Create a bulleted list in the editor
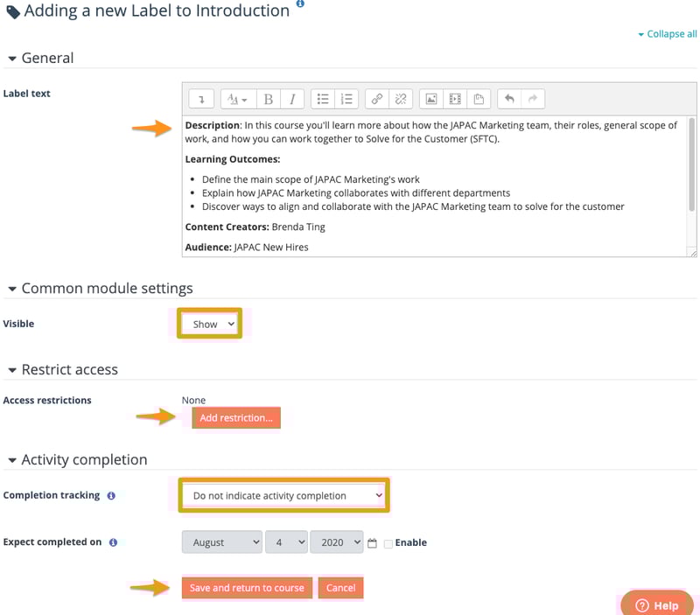The height and width of the screenshot is (615, 700). click(323, 98)
